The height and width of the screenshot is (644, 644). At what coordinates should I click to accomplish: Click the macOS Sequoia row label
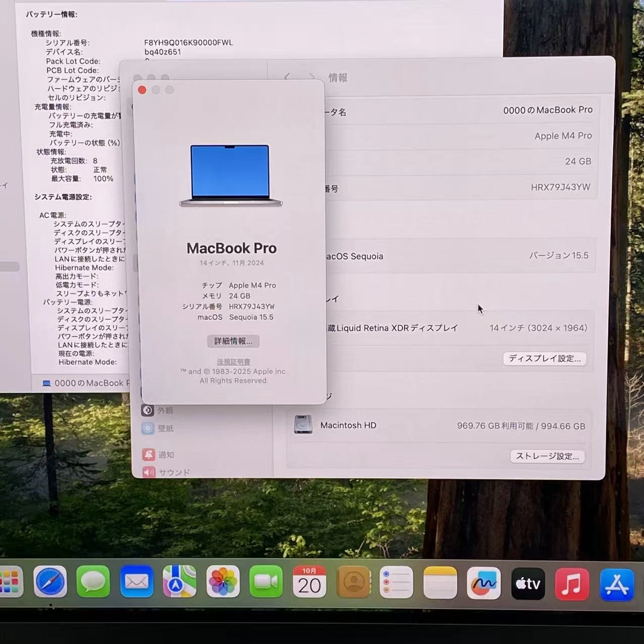click(x=354, y=256)
